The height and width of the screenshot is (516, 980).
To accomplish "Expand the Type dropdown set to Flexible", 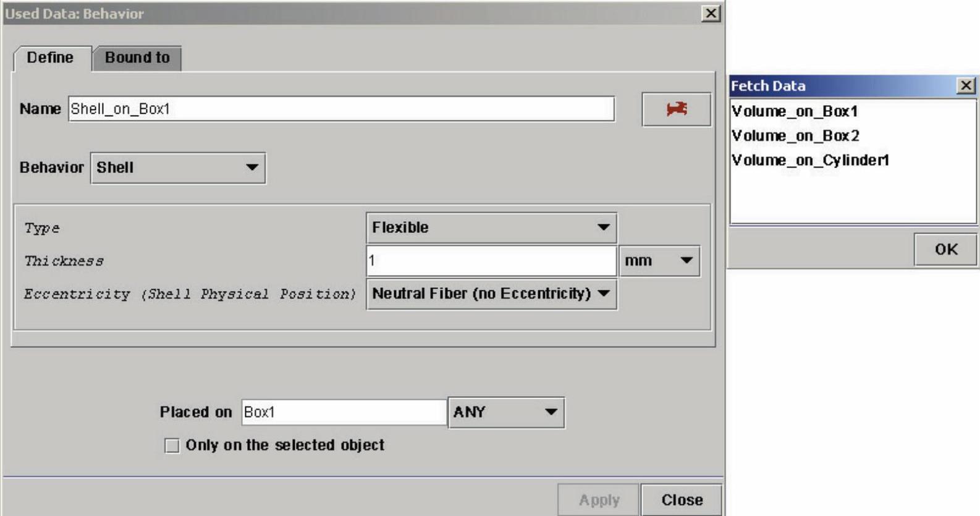I will click(491, 227).
